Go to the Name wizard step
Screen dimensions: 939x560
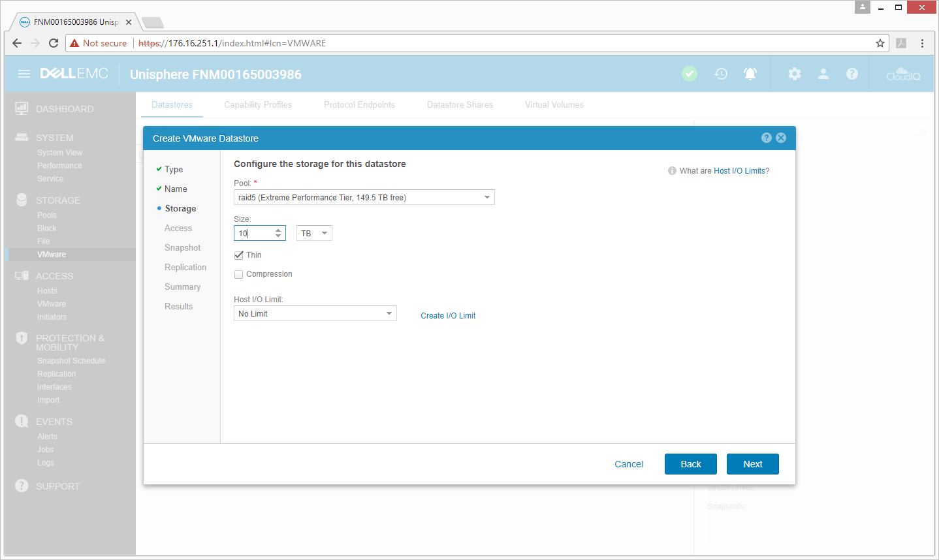pos(176,189)
